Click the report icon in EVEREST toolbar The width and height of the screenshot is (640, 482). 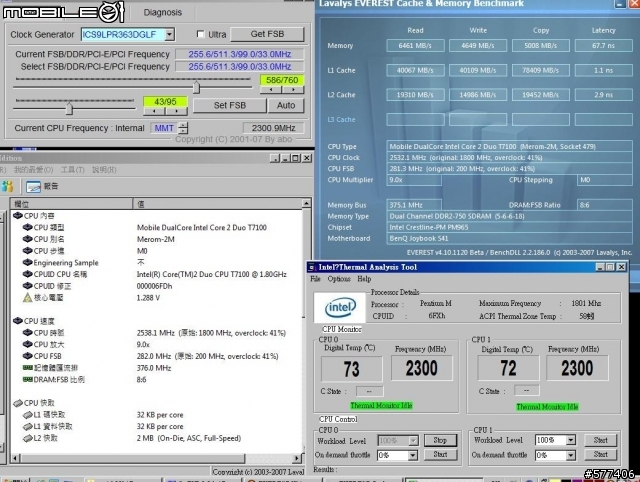point(33,187)
